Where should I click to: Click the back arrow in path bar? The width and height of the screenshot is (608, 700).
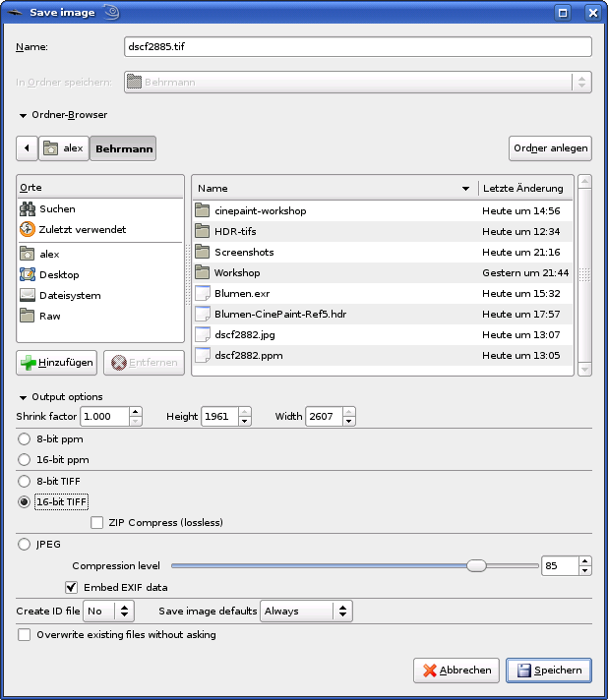point(27,148)
